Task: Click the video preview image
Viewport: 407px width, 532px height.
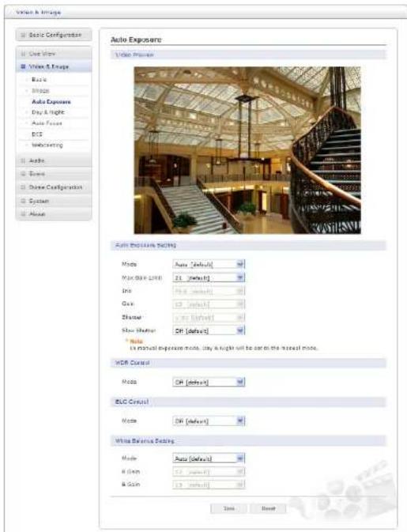Action: [x=247, y=150]
